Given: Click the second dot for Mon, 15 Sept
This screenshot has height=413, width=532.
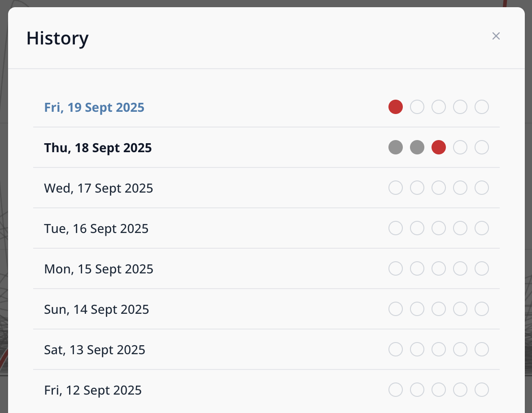Looking at the screenshot, I should (417, 269).
